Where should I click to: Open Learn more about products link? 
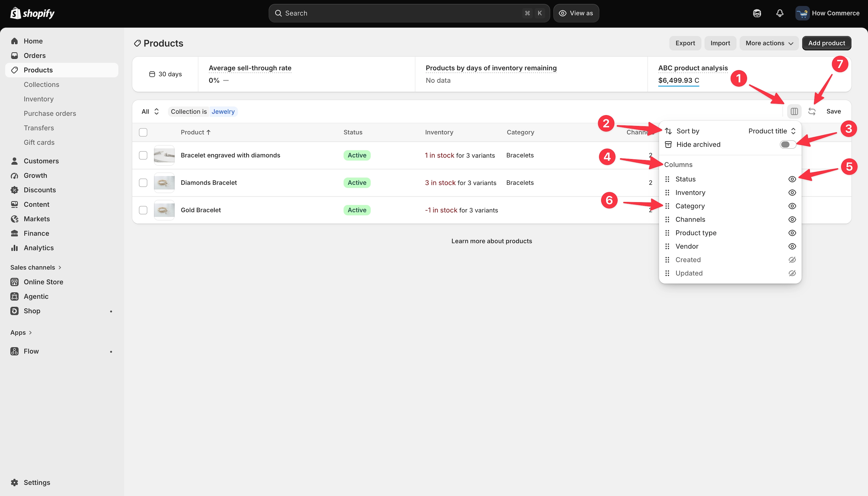pos(491,241)
